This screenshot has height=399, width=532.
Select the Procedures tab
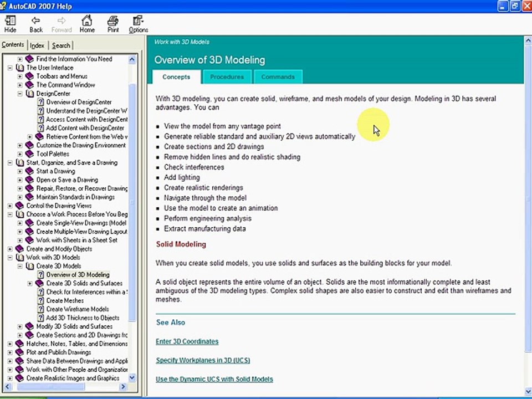coord(227,77)
